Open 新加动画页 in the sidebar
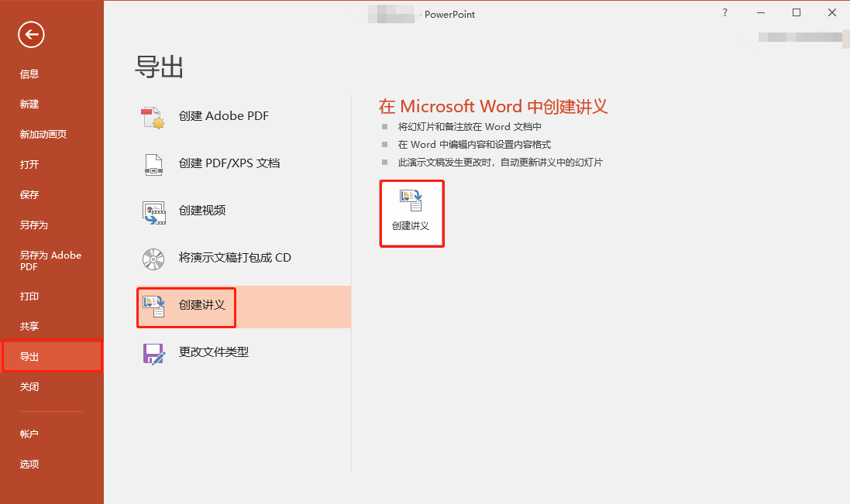The width and height of the screenshot is (850, 504). (x=43, y=134)
